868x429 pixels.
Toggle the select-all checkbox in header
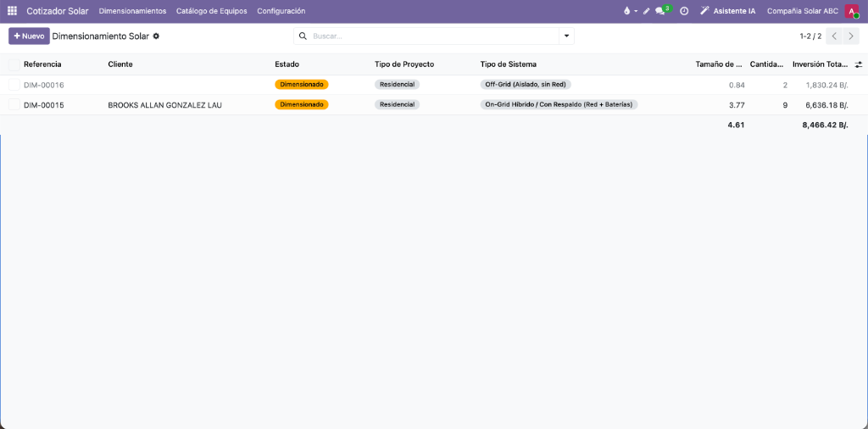coord(14,64)
